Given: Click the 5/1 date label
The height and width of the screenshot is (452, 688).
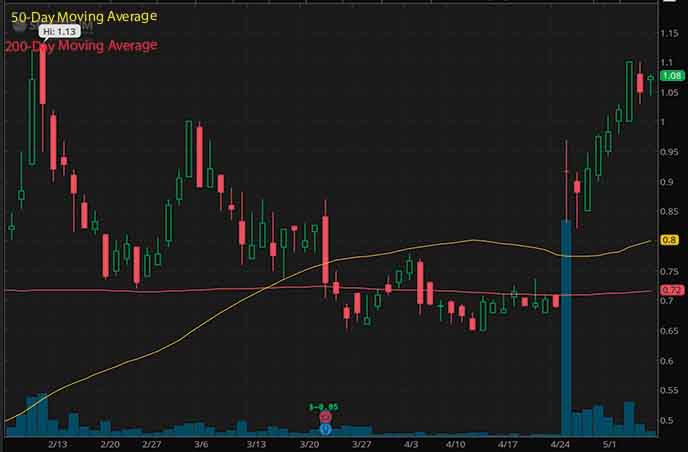Looking at the screenshot, I should pos(609,444).
